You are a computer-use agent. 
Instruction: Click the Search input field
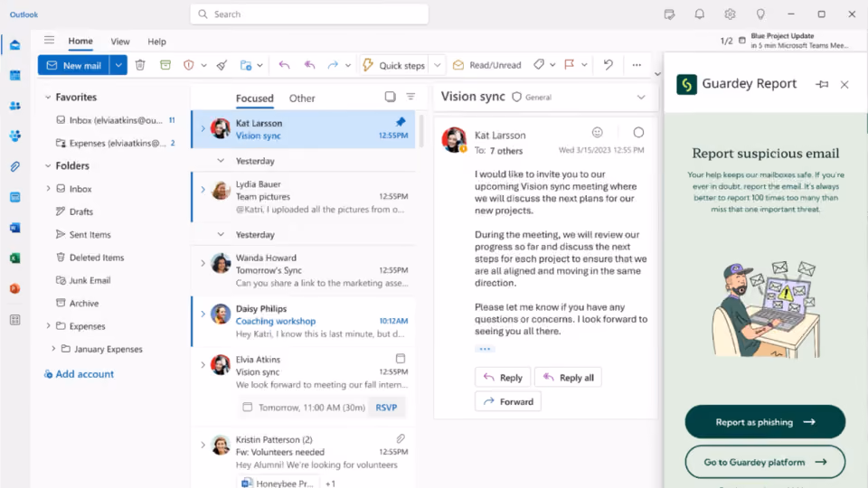click(309, 14)
